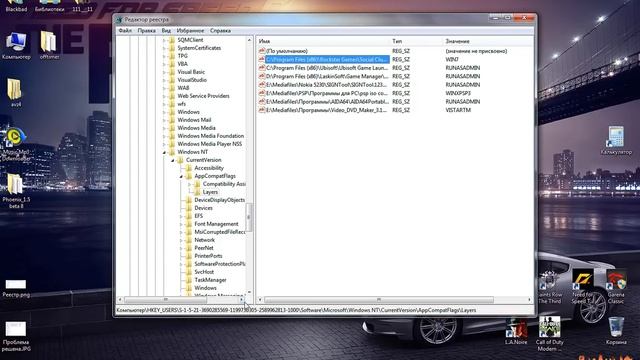Click the Layers folder icon
640x360 pixels.
coord(198,192)
